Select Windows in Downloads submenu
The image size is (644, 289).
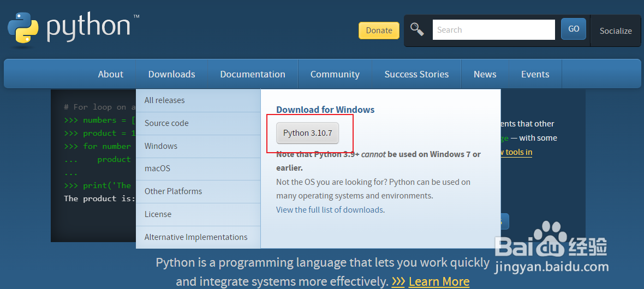[x=198, y=146]
